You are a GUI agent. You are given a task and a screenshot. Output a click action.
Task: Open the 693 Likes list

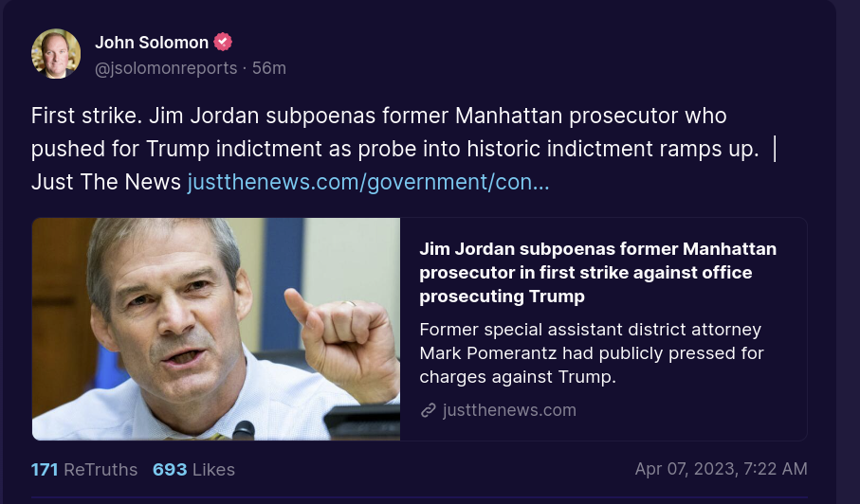tap(193, 469)
